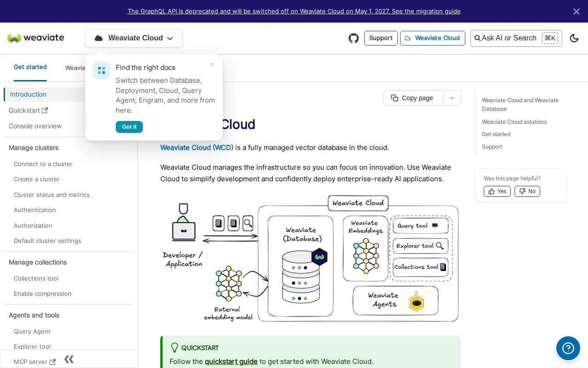Image resolution: width=588 pixels, height=368 pixels.
Task: Click the Weaviate logo
Action: tap(36, 38)
